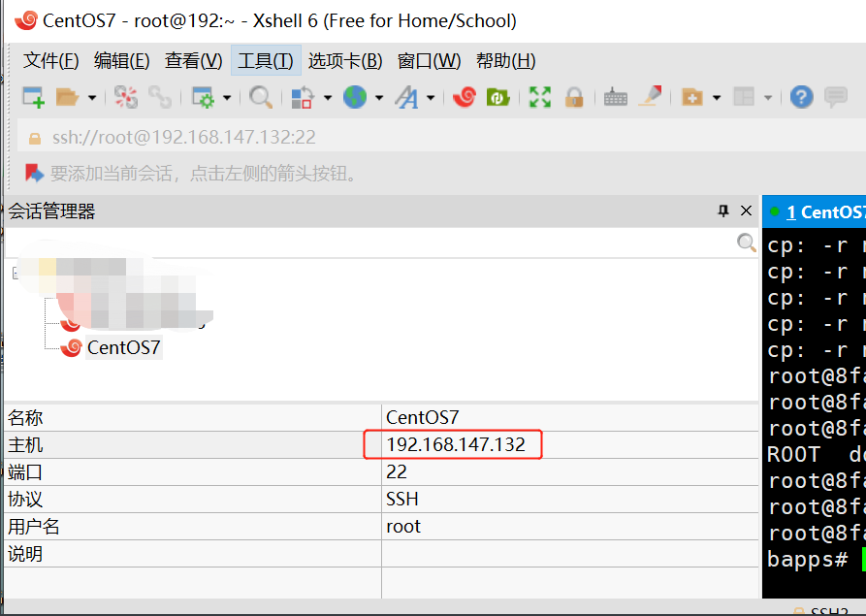
Task: Pin the 会话管理器 panel
Action: (723, 211)
